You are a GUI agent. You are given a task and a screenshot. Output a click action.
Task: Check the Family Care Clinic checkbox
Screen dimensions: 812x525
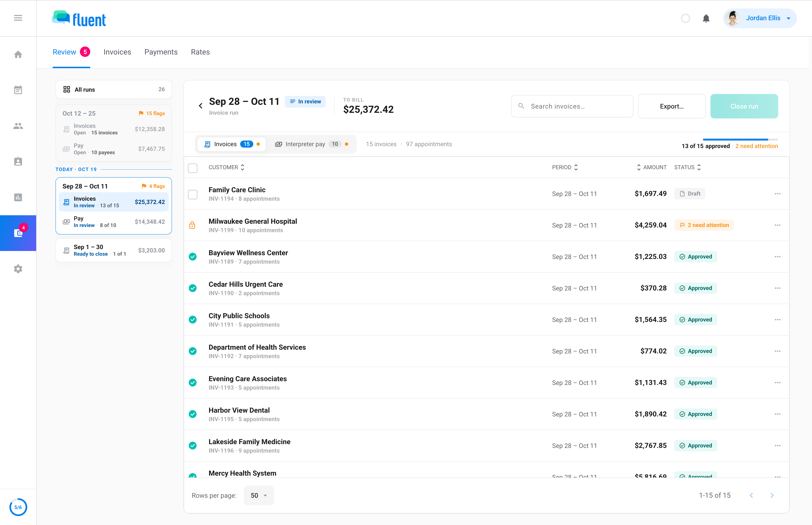192,194
